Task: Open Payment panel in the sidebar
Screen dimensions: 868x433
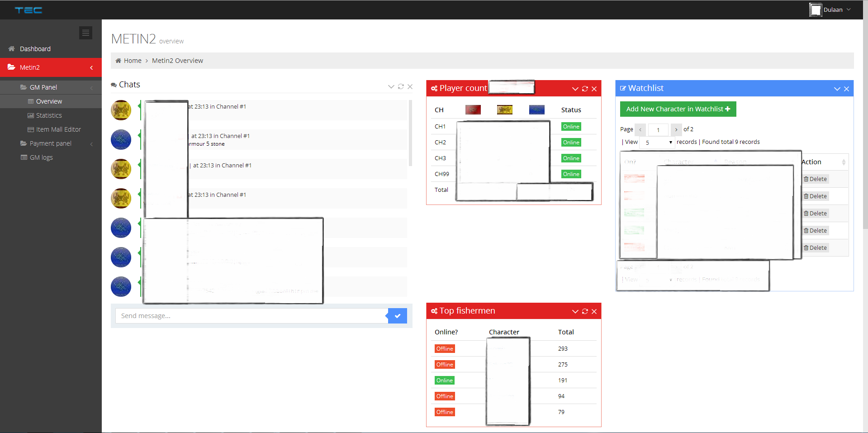Action: tap(51, 143)
